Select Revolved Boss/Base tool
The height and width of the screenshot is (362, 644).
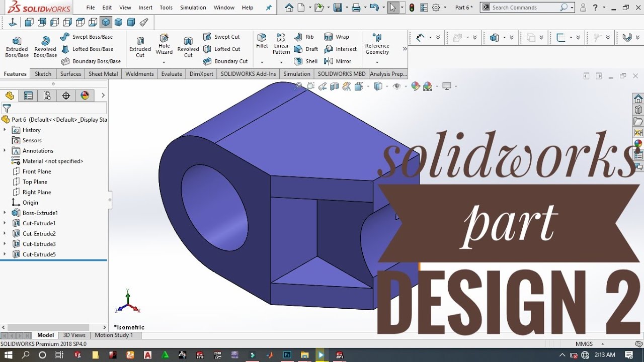pyautogui.click(x=45, y=47)
